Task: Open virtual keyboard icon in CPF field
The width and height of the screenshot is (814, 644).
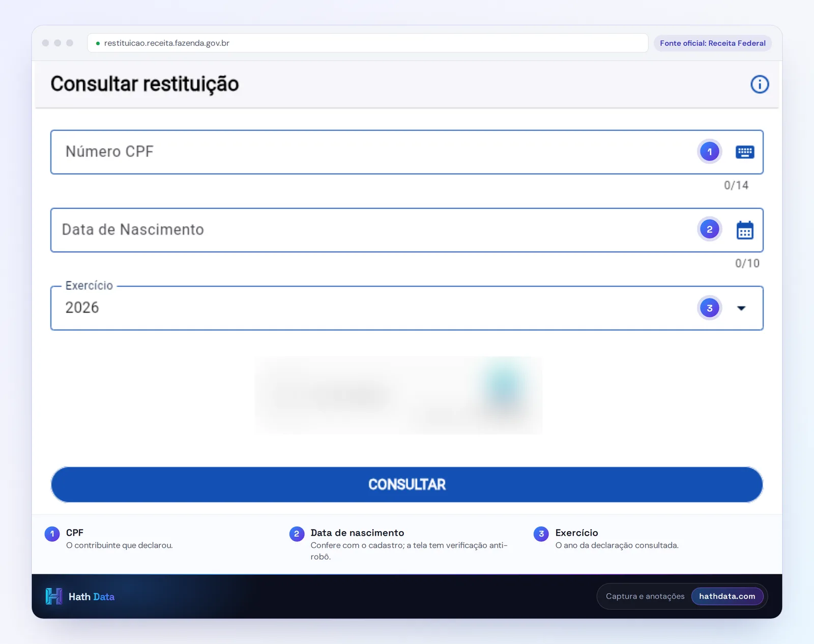Action: pyautogui.click(x=745, y=152)
